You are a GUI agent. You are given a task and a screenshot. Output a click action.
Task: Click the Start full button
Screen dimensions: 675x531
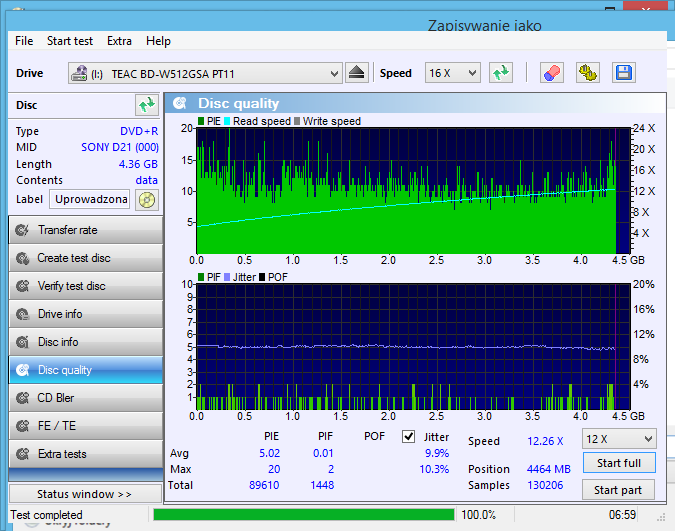pos(619,463)
